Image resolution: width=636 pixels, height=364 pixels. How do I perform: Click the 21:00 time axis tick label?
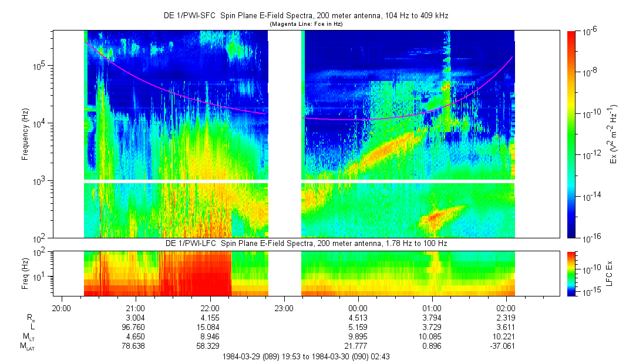[x=136, y=308]
